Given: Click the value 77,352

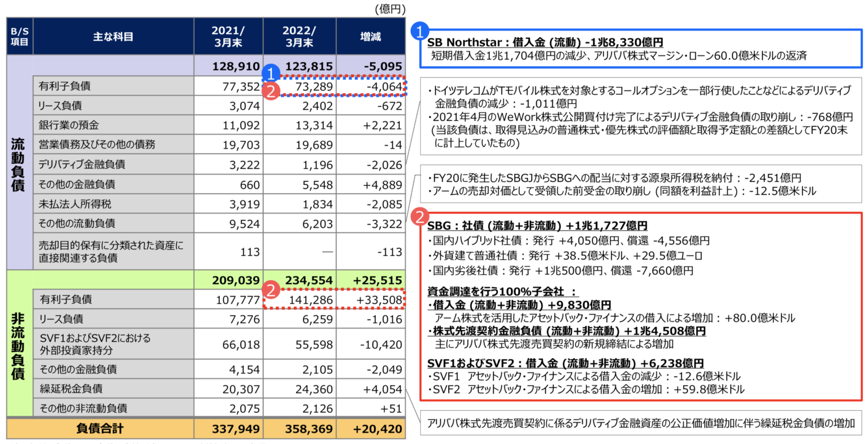Looking at the screenshot, I should point(241,86).
